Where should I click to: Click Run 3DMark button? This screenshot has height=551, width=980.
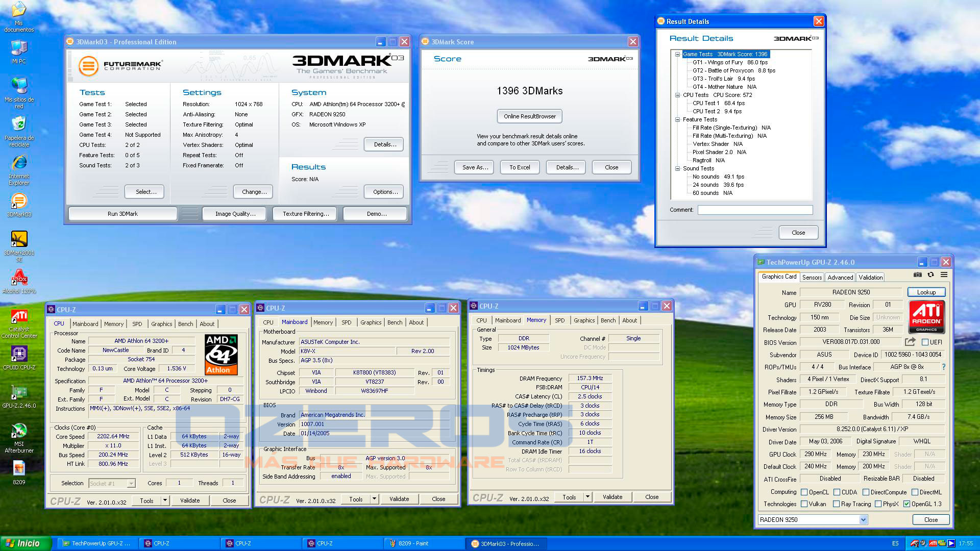pyautogui.click(x=122, y=214)
